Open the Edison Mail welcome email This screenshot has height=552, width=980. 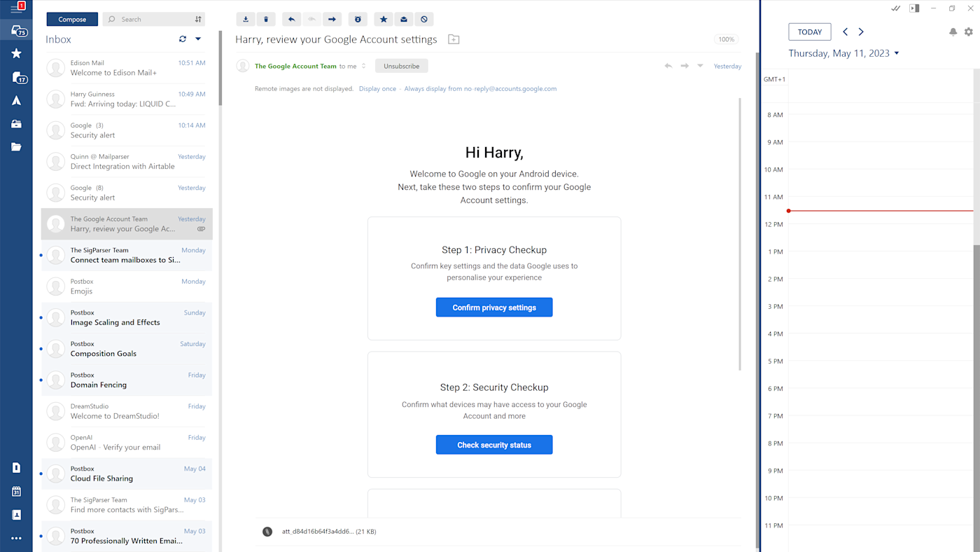(127, 68)
